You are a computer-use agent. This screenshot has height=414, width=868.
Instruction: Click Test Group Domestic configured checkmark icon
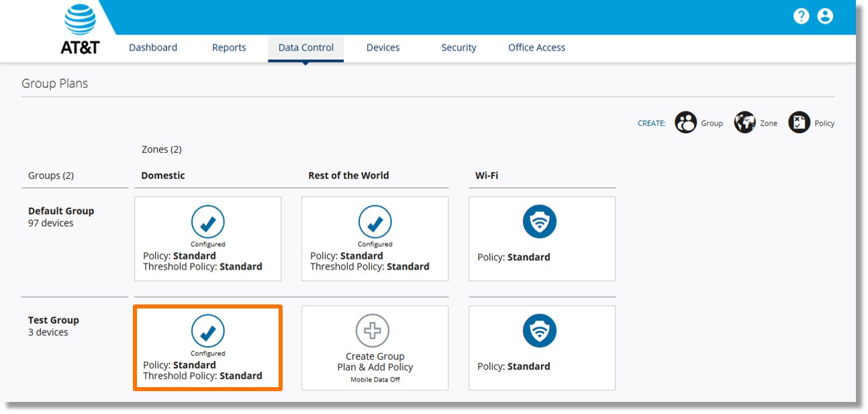[207, 331]
